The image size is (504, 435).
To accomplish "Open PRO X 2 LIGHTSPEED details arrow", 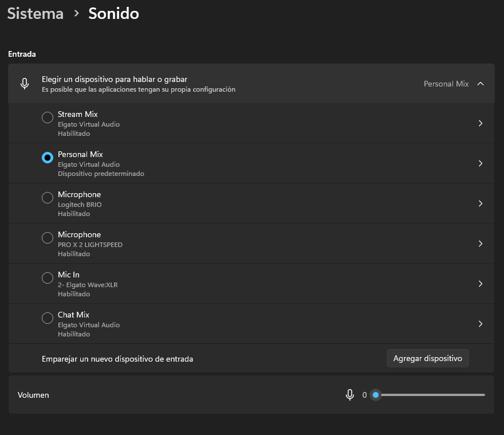I will (x=481, y=244).
